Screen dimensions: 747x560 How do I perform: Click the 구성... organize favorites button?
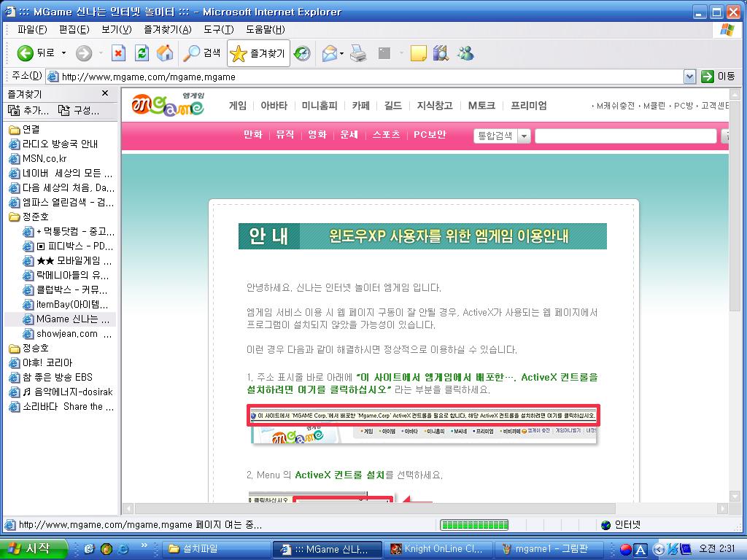pyautogui.click(x=79, y=111)
